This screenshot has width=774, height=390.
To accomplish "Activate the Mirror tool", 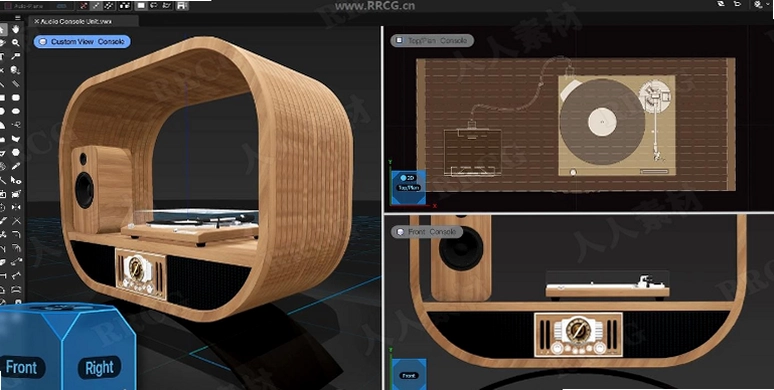I will pos(16,207).
